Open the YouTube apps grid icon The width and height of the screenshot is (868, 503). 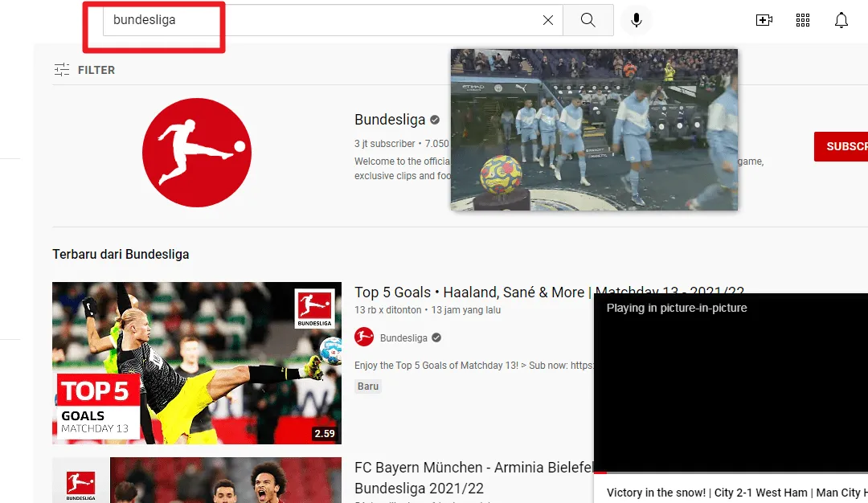(803, 20)
